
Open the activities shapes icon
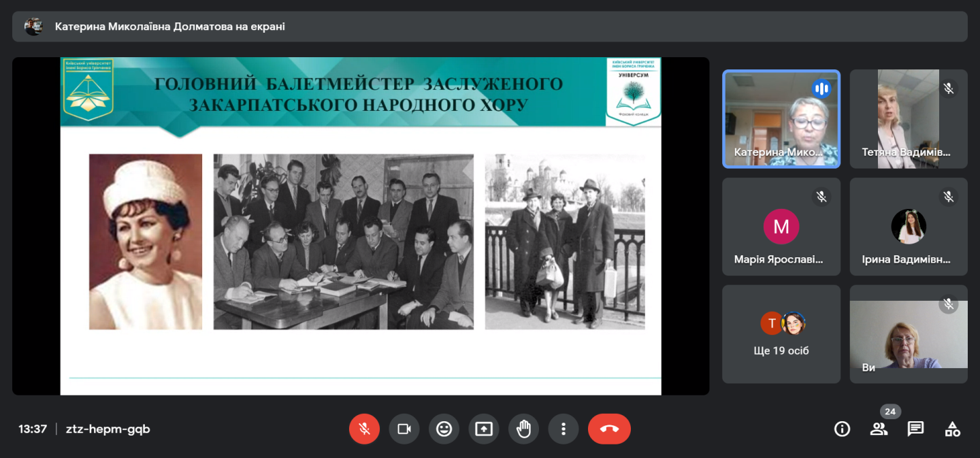tap(952, 429)
